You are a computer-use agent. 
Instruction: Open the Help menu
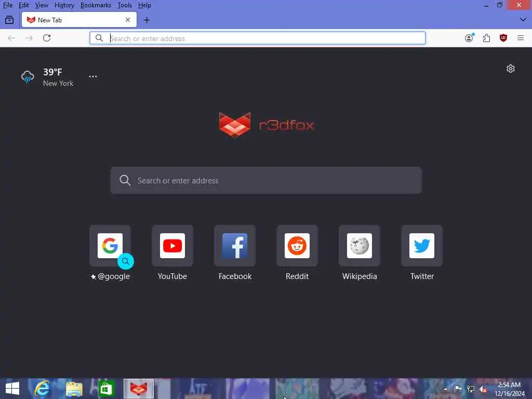pyautogui.click(x=144, y=5)
